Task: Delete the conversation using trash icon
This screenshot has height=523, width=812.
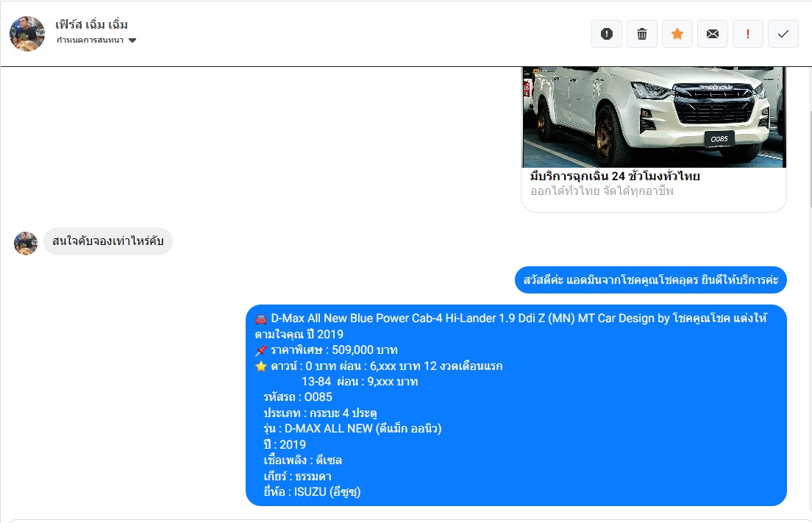Action: pos(642,34)
